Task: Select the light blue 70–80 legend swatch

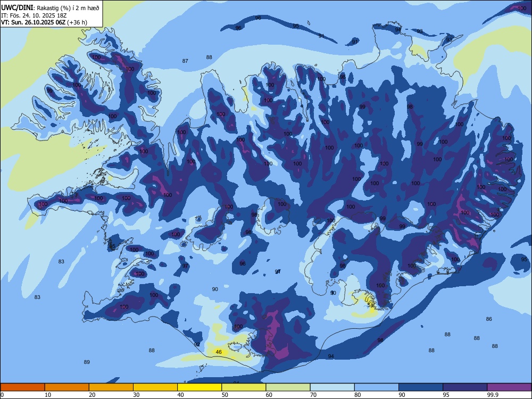Action: (x=332, y=387)
